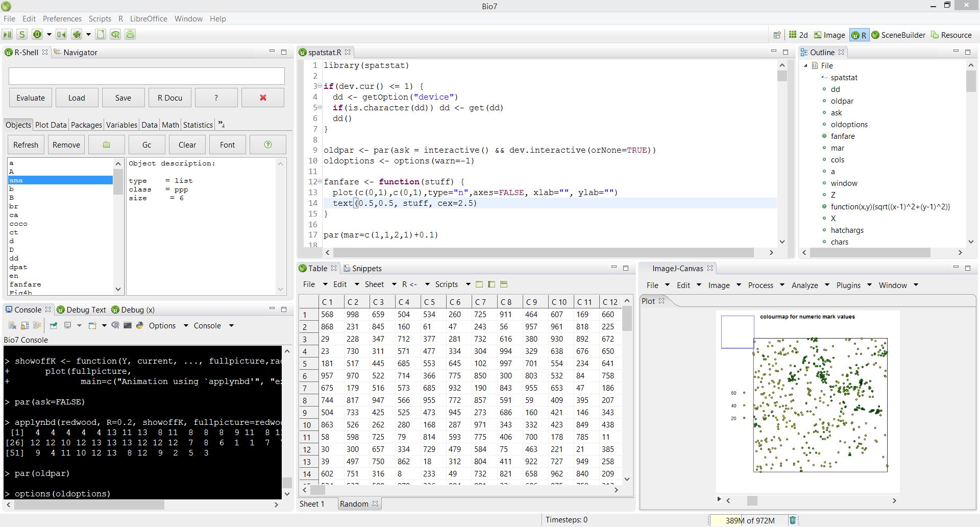Toggle the scroll lock icon in console
980x527 pixels.
24,325
